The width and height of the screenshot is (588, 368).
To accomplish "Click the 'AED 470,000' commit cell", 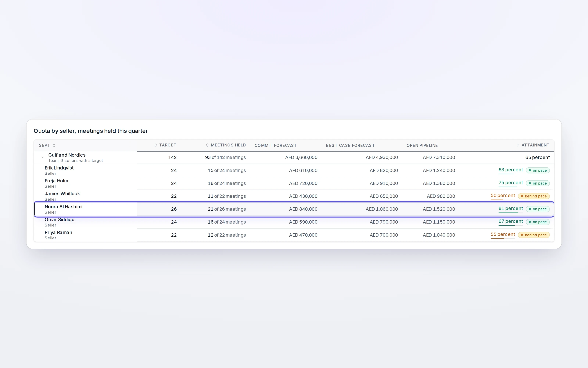I will [x=303, y=235].
